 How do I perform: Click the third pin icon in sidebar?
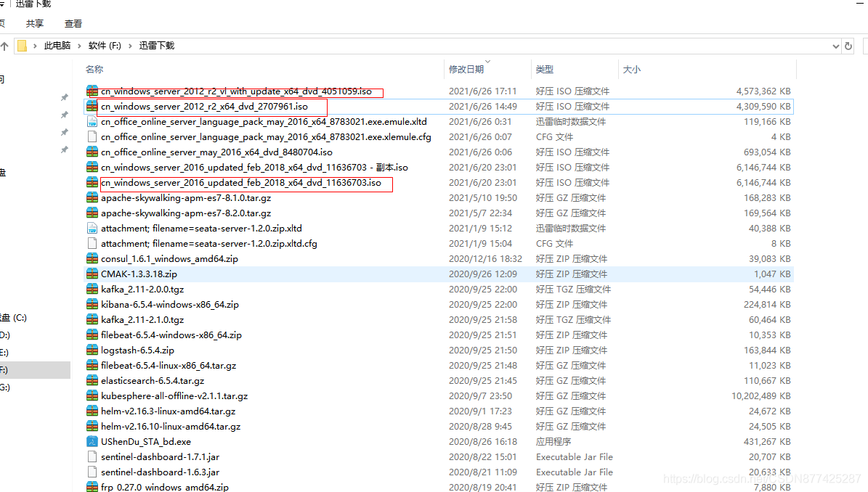[x=64, y=132]
